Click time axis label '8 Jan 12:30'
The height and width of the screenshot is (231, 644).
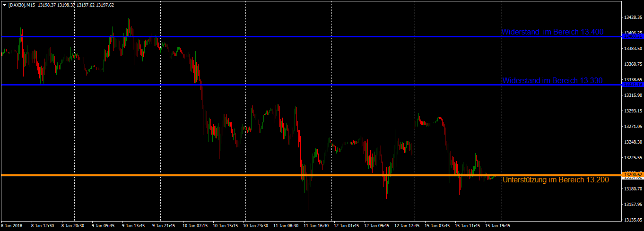point(43,226)
